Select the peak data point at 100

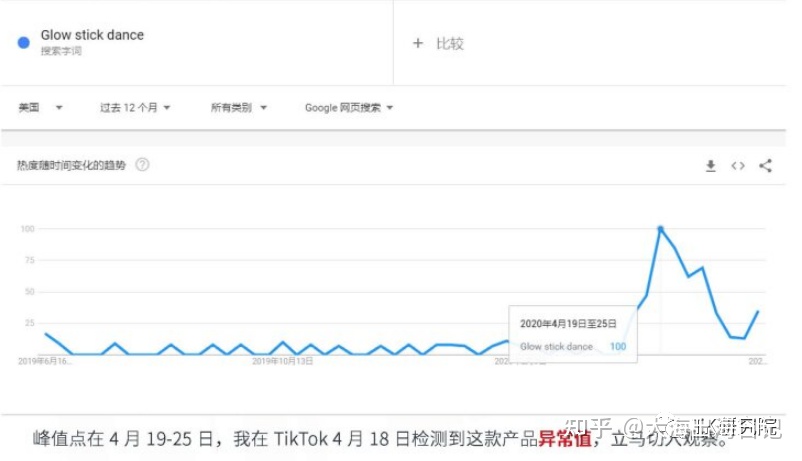point(660,229)
